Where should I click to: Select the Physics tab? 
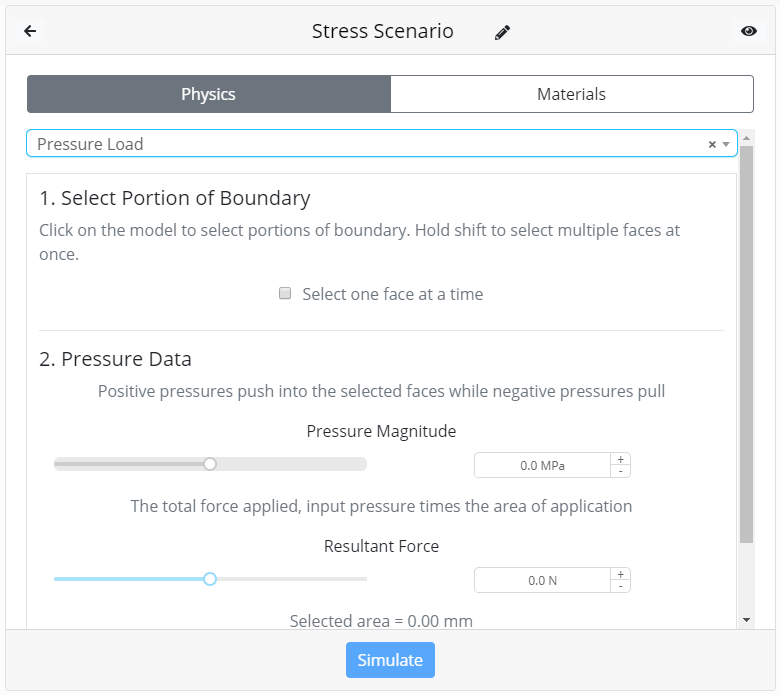click(209, 94)
